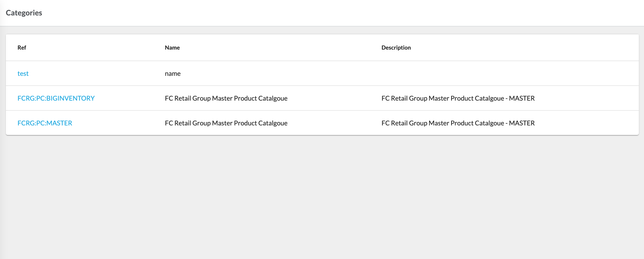
Task: Click the Description column header
Action: pos(396,47)
